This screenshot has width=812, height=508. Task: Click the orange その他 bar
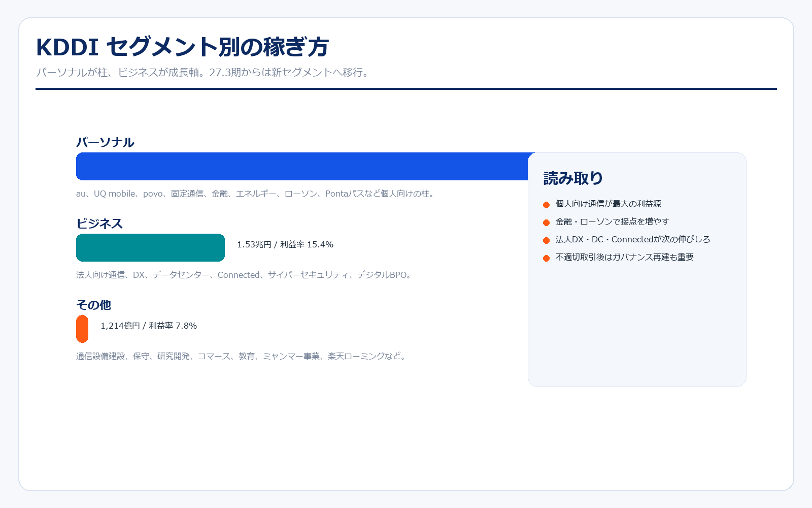[82, 329]
